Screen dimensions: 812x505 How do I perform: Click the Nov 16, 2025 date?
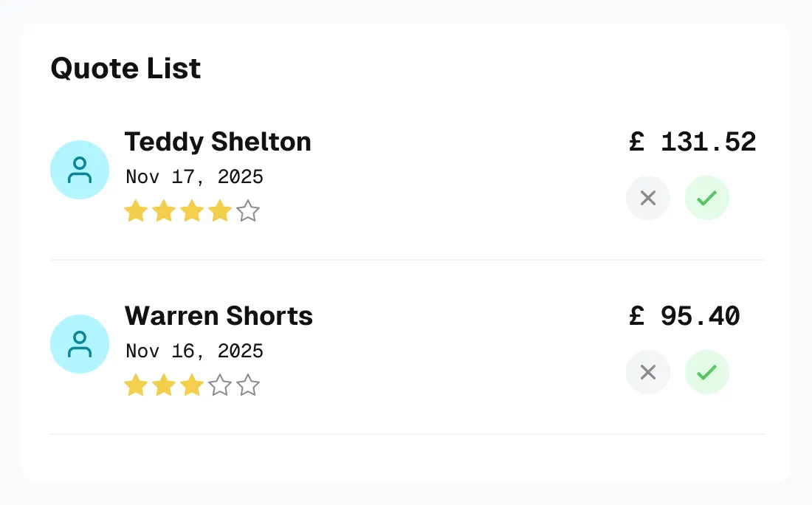click(x=194, y=351)
